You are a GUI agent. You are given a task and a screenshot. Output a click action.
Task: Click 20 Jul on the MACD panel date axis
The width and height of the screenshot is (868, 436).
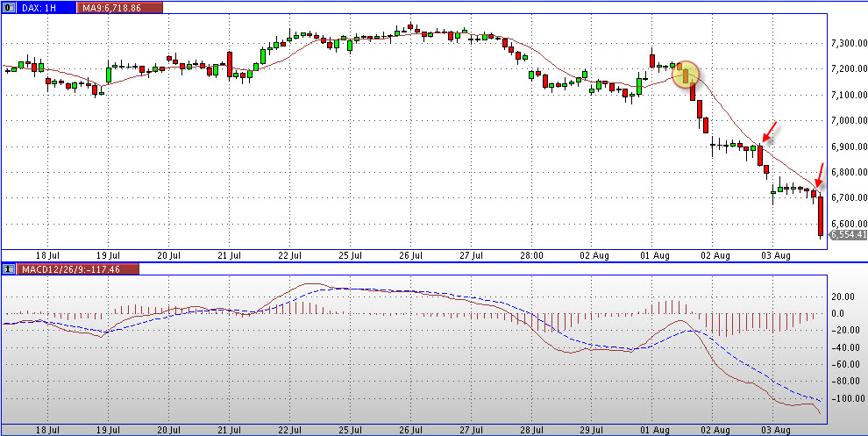[169, 430]
